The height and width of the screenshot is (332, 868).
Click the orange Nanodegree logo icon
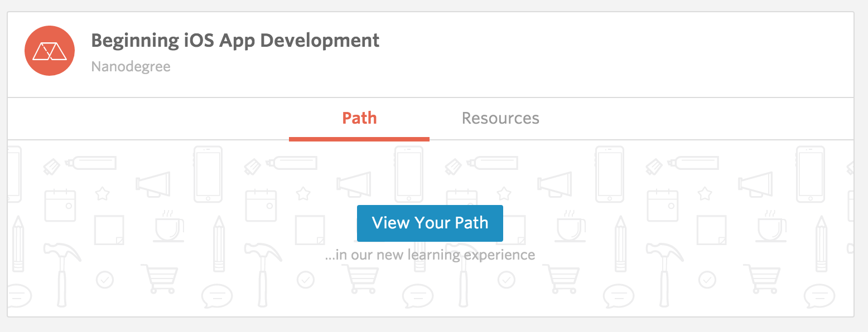[x=50, y=51]
